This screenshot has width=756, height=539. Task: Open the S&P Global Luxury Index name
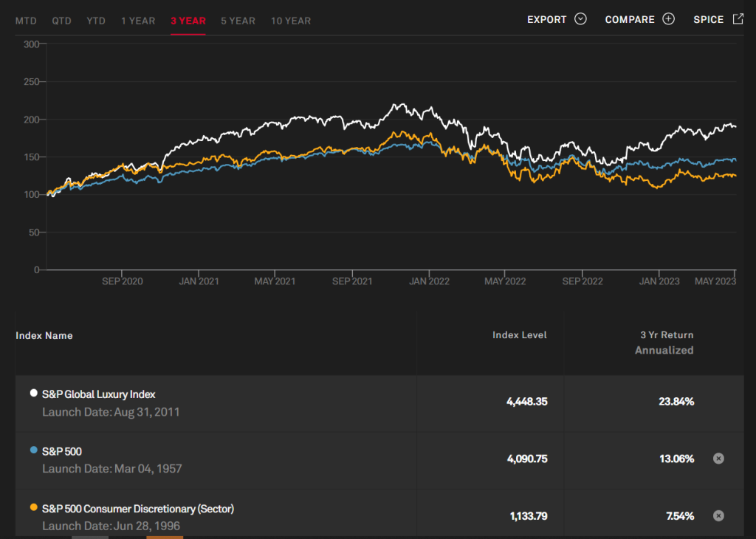tap(98, 394)
